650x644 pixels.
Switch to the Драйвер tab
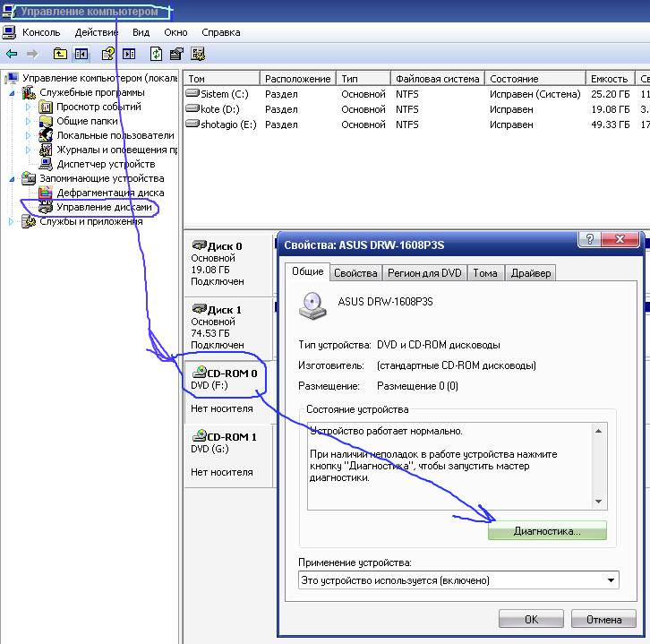[531, 273]
